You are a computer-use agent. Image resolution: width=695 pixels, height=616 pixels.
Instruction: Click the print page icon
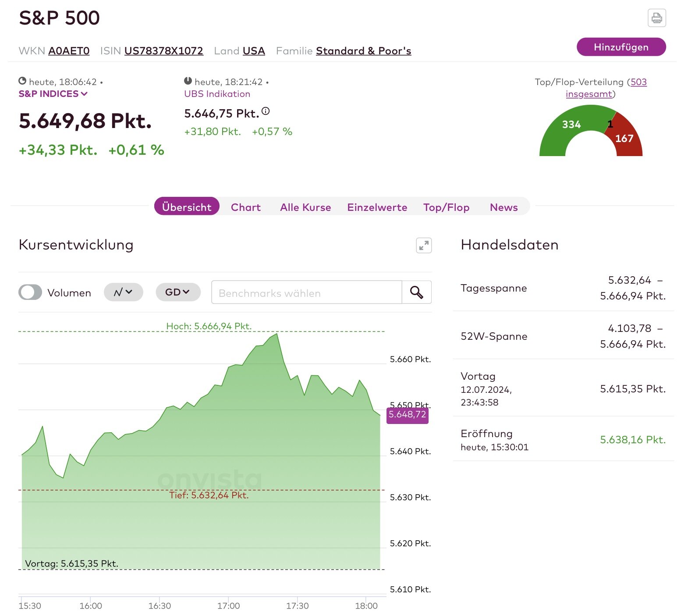[x=656, y=18]
